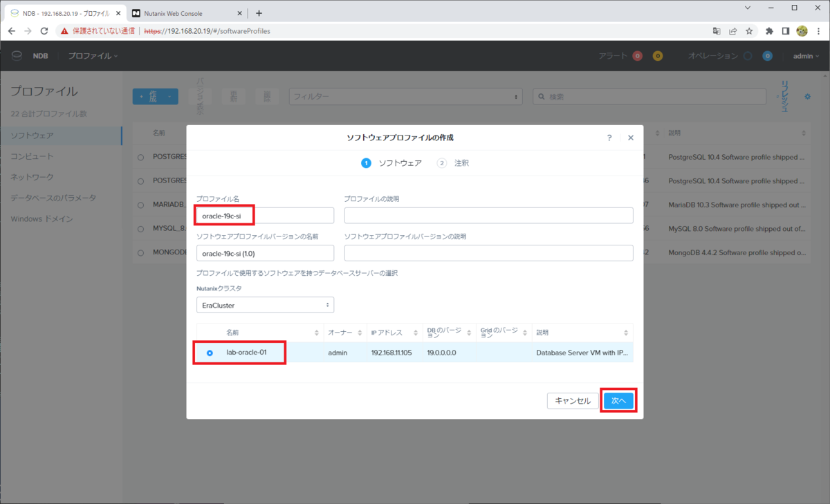Select the second POSTGRES row radio button
The image size is (830, 504).
(x=140, y=181)
